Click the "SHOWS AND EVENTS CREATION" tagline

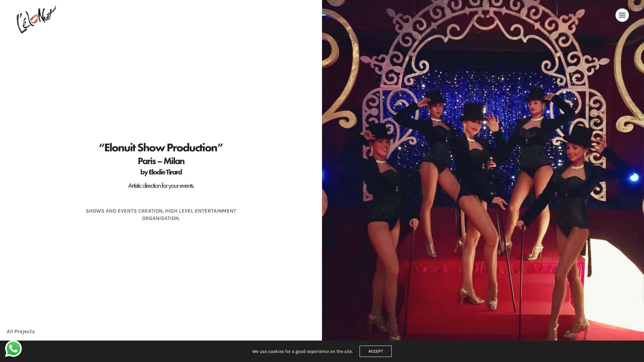point(161,215)
